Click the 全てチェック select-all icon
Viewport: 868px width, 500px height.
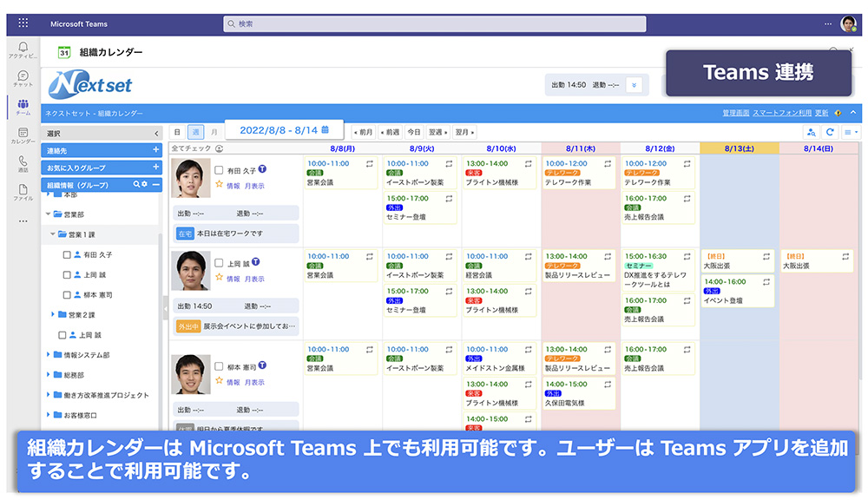click(x=220, y=148)
